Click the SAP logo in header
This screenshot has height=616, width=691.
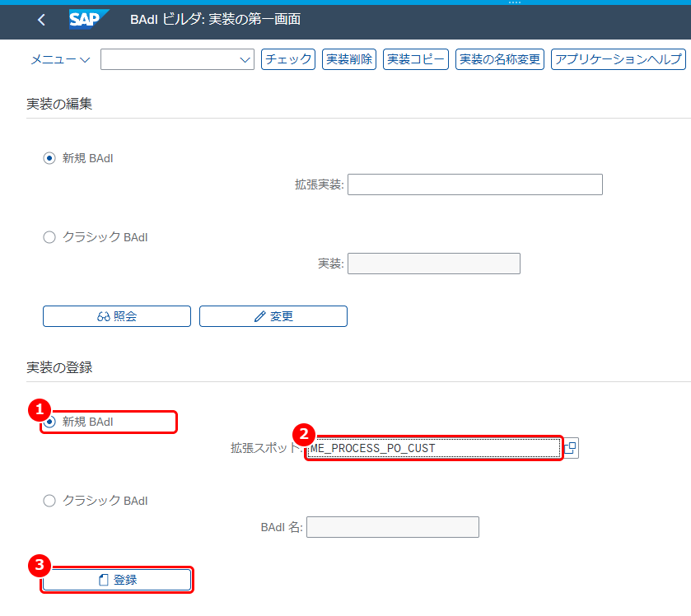click(89, 20)
